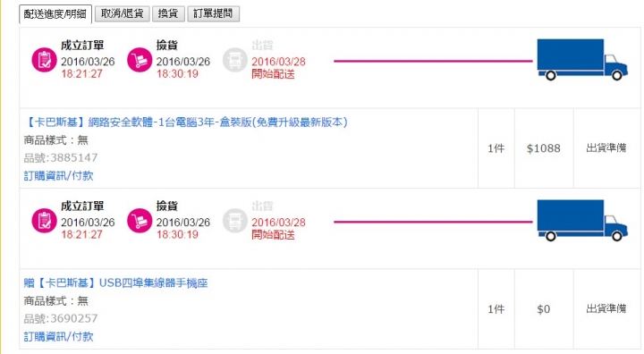
Task: Open the 贈 卡巴斯基 USB四埠集線器 product link
Action: coord(115,283)
